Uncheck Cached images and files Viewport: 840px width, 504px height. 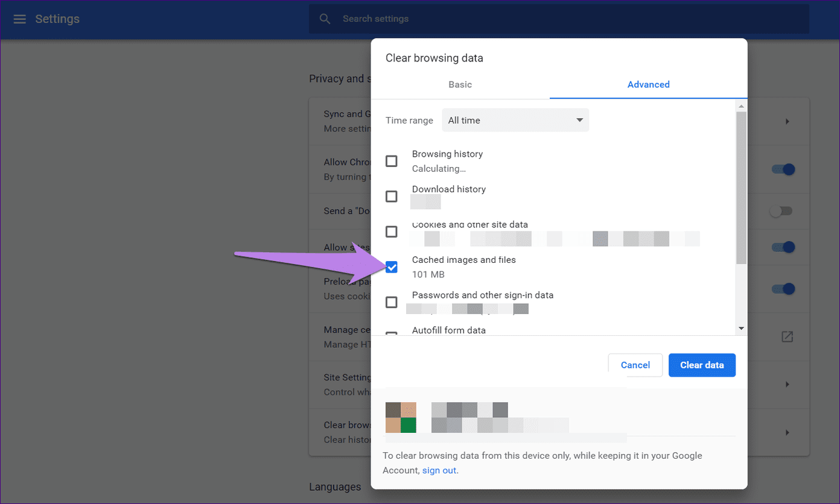(x=392, y=267)
